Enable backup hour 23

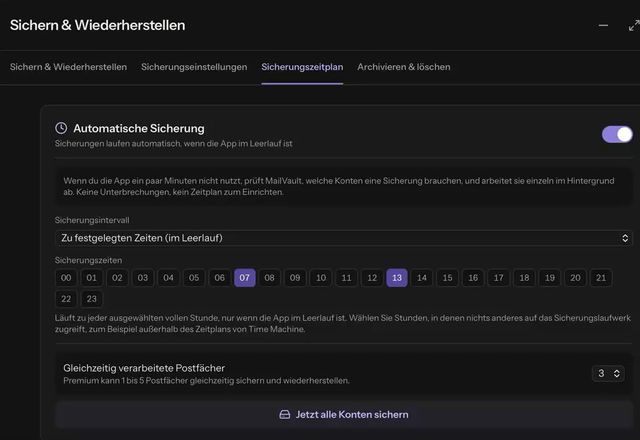pyautogui.click(x=91, y=299)
